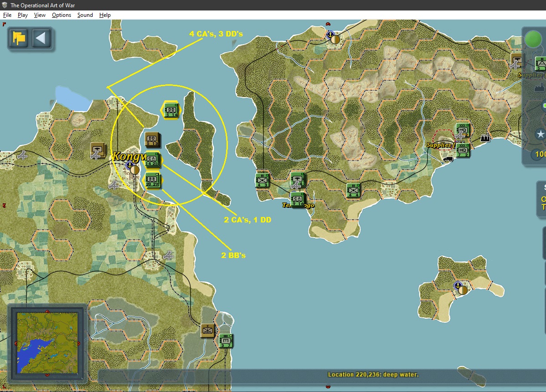Click the anchor port icon at Kongwa
546x392 pixels.
(129, 165)
